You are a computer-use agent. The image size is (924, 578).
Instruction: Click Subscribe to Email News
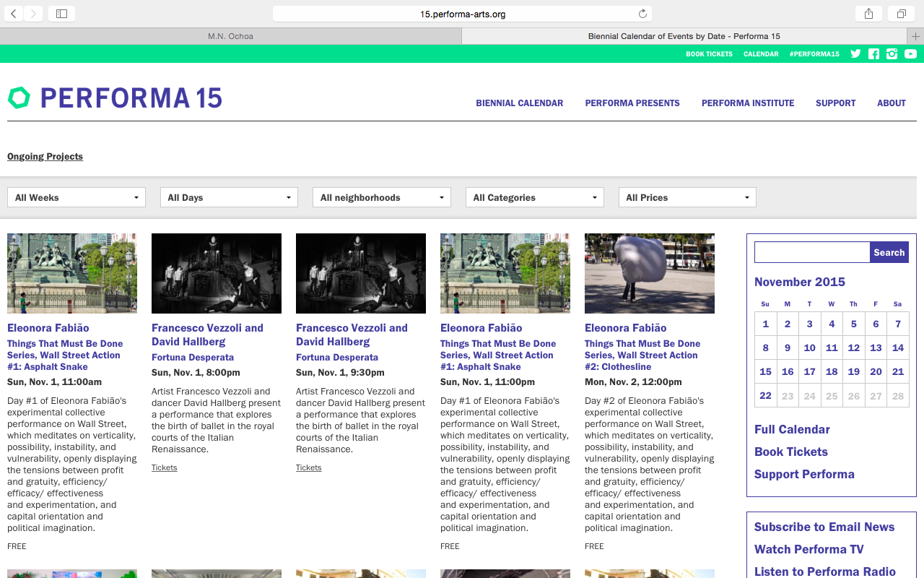(x=824, y=527)
